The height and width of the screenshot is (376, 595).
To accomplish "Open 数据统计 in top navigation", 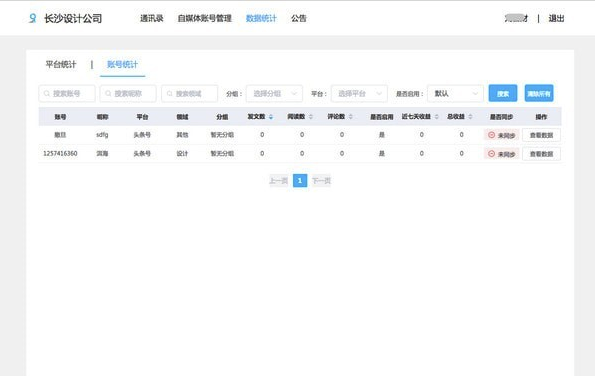I will pos(261,18).
